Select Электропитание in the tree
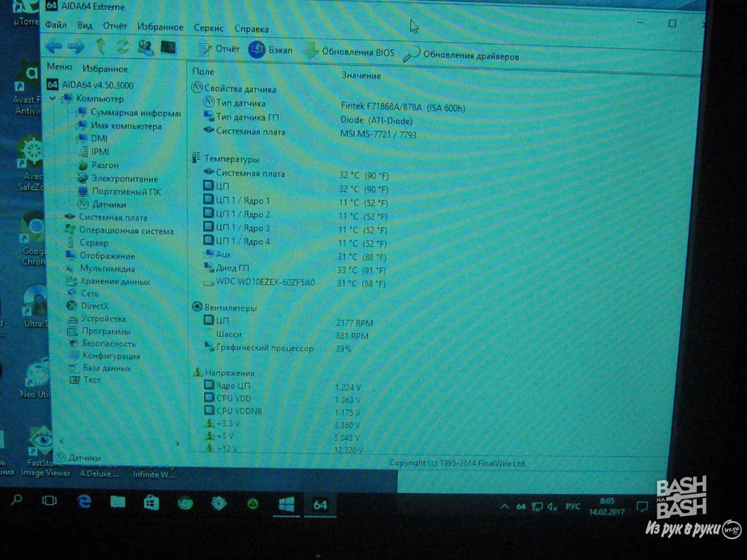 pos(118,178)
